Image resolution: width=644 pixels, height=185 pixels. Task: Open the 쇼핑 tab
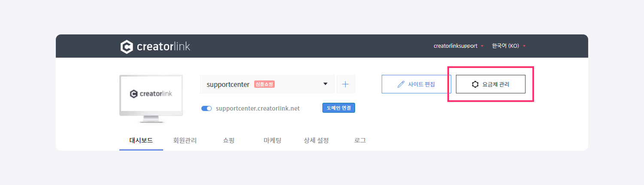[x=228, y=140]
